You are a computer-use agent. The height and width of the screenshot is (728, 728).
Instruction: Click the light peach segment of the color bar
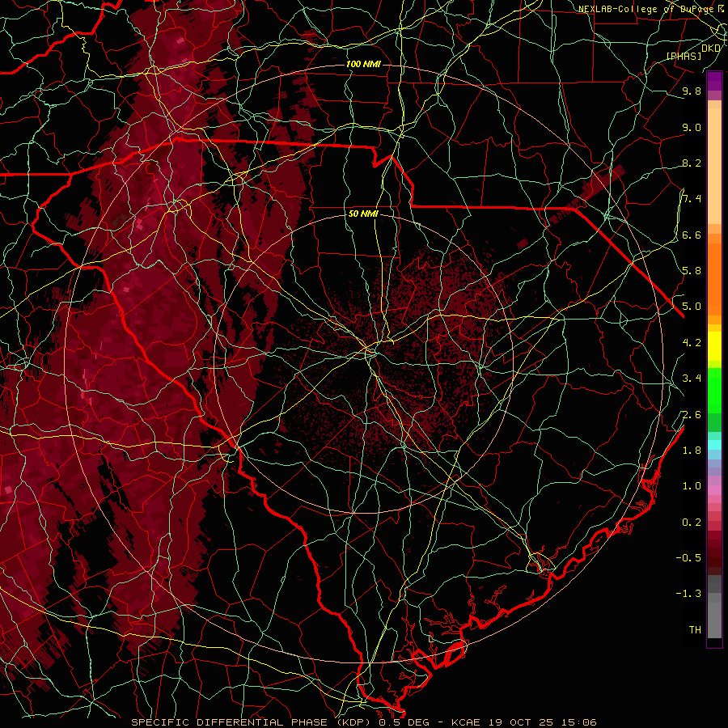click(x=714, y=166)
